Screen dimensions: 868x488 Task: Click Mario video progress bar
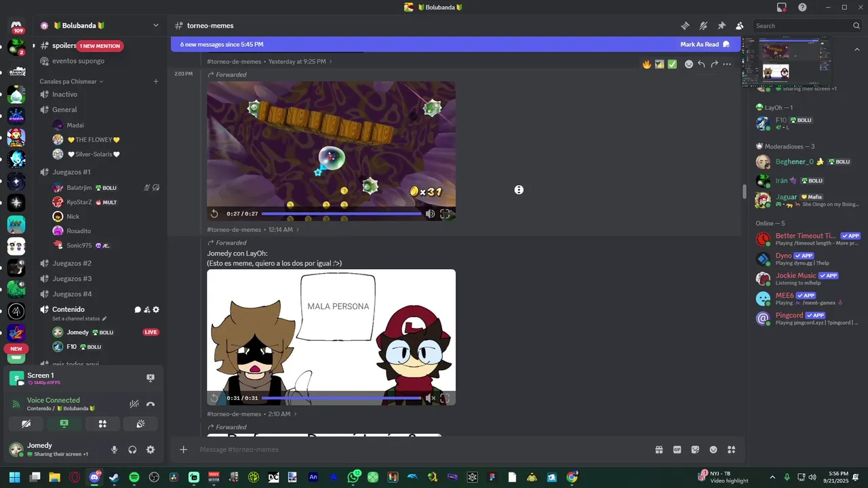[x=341, y=213]
